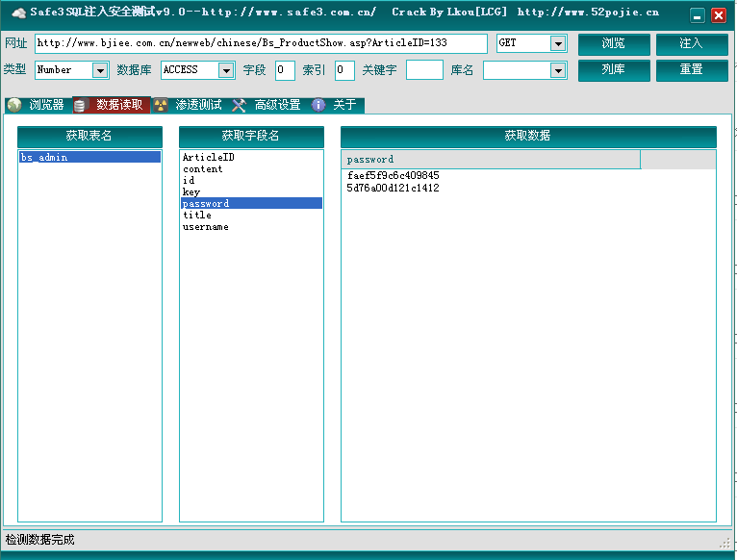This screenshot has width=737, height=560.
Task: Click the 列库 button
Action: click(x=614, y=70)
